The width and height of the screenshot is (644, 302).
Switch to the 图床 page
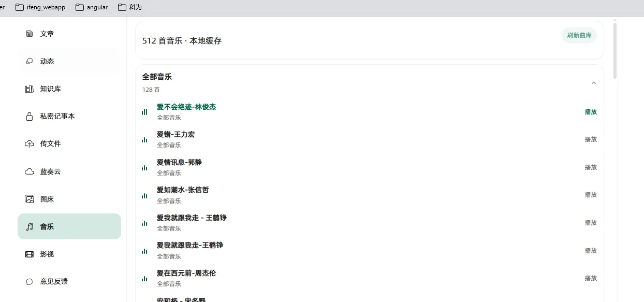point(69,199)
